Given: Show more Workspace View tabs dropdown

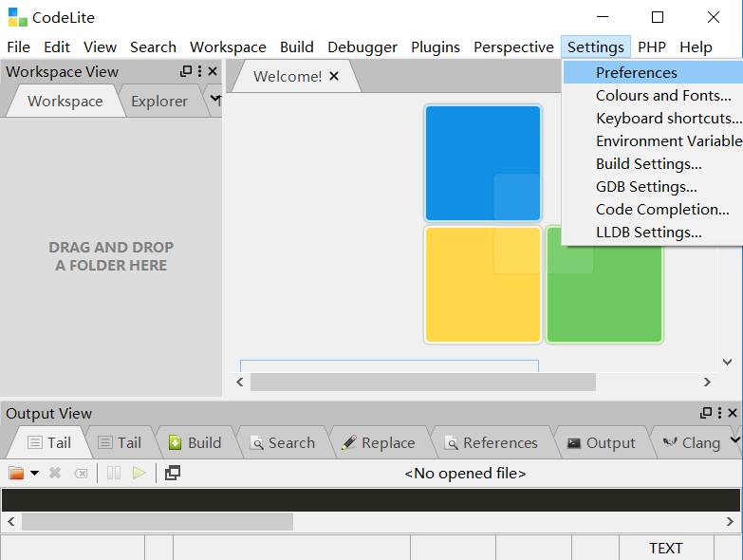Looking at the screenshot, I should click(x=215, y=99).
